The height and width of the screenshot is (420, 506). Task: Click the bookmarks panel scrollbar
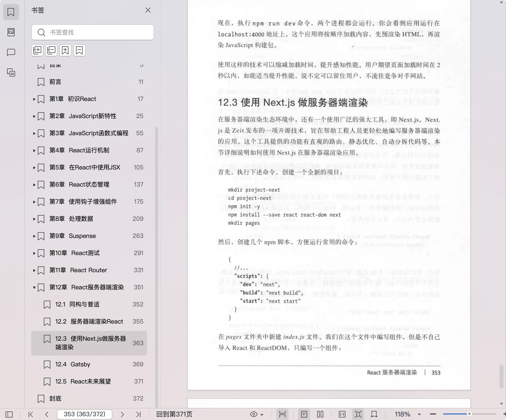(x=156, y=267)
